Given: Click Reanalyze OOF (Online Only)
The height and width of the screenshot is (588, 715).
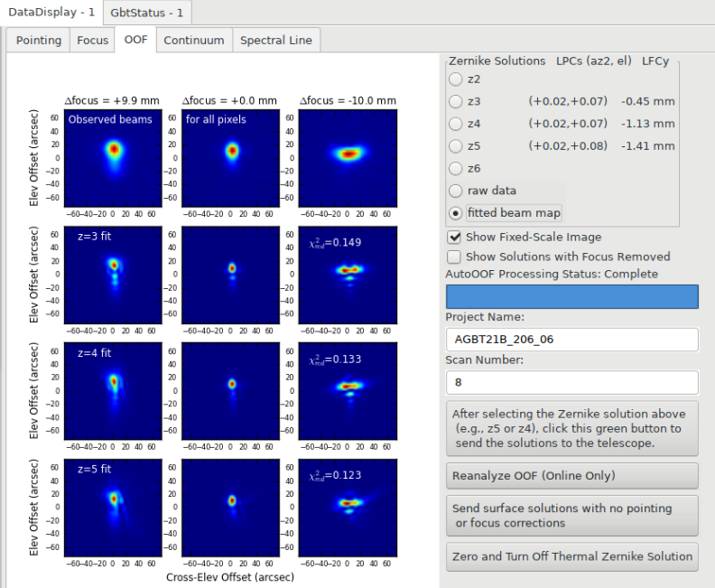Looking at the screenshot, I should [x=571, y=476].
